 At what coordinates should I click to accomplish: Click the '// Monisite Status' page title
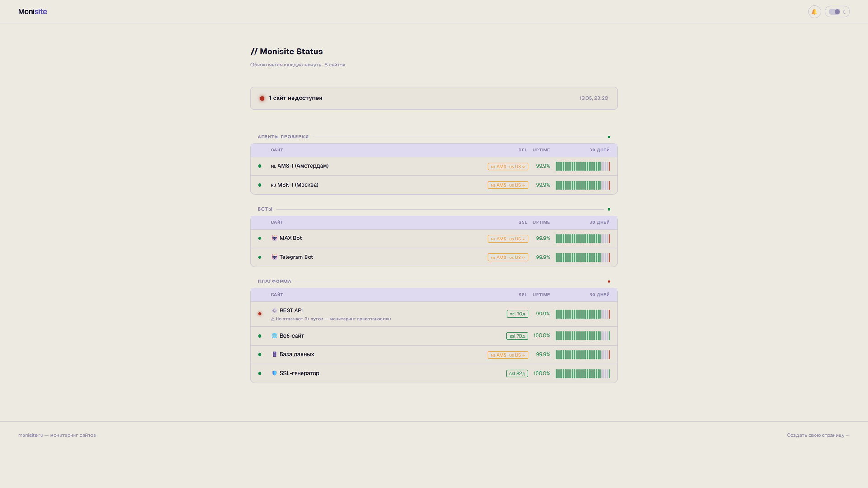(287, 52)
